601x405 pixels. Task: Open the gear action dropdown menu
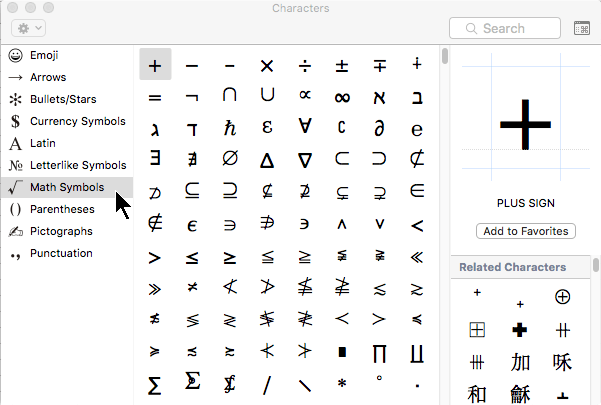(27, 28)
